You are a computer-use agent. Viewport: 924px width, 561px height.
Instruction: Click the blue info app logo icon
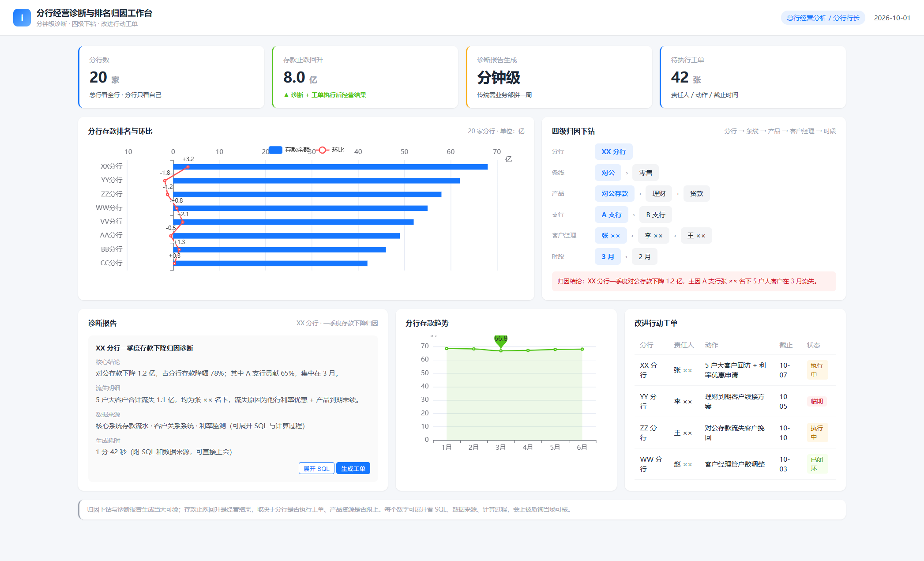(x=22, y=18)
